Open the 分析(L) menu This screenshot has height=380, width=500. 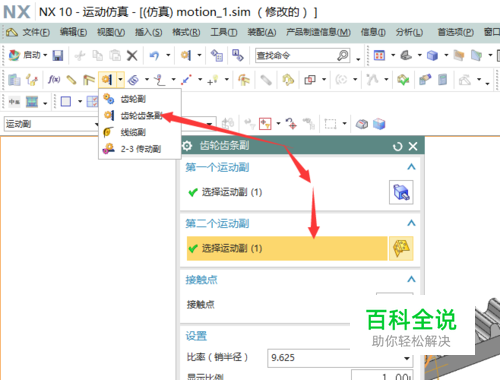(409, 32)
